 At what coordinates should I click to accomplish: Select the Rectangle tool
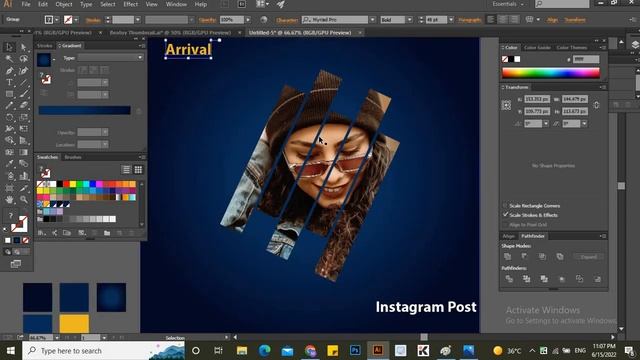pyautogui.click(x=9, y=94)
